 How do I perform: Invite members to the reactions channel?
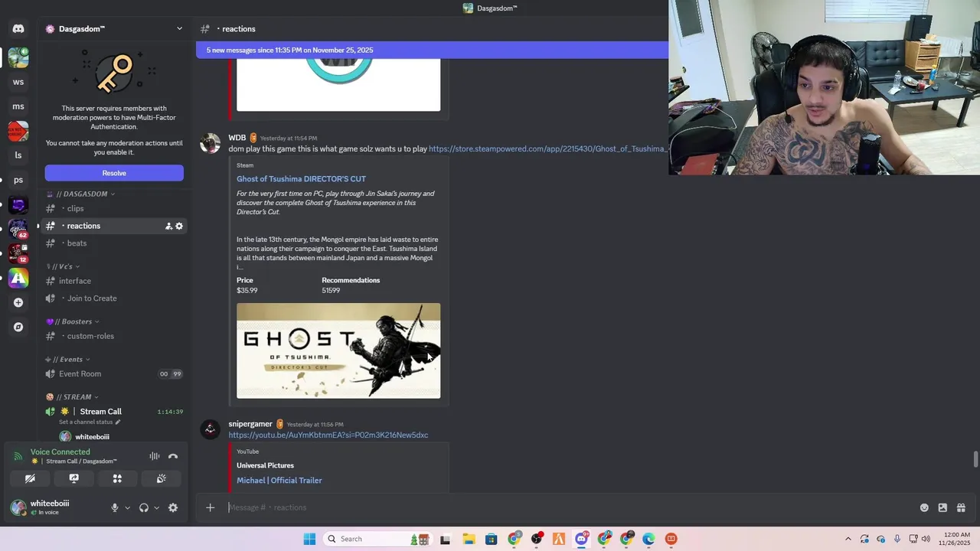pos(168,226)
